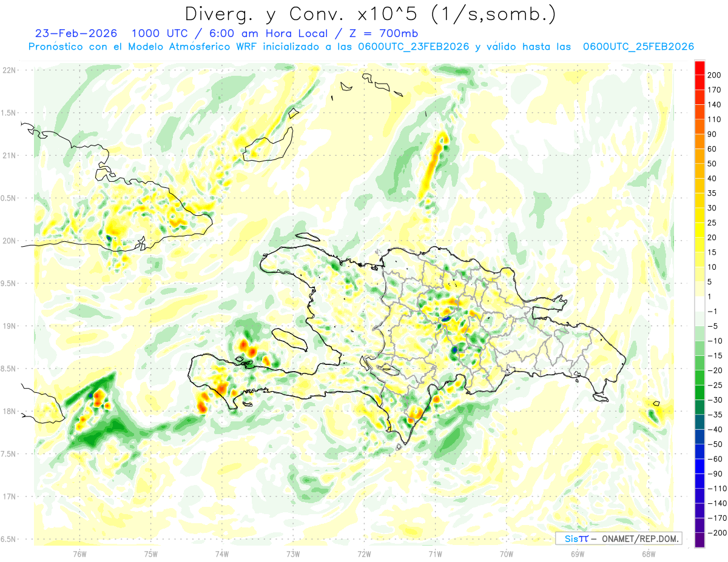Click the '21N' latitude label
This screenshot has height=562, width=728.
pos(9,155)
